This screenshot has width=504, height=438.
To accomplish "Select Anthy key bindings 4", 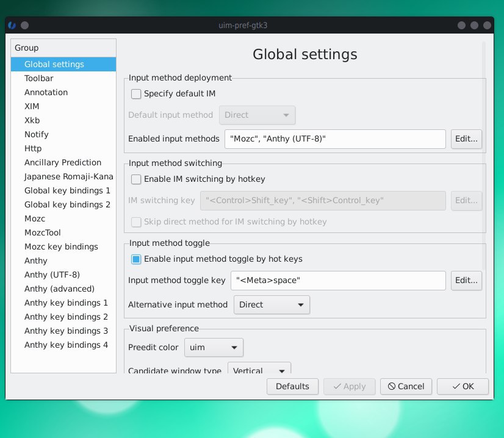I will 63,345.
